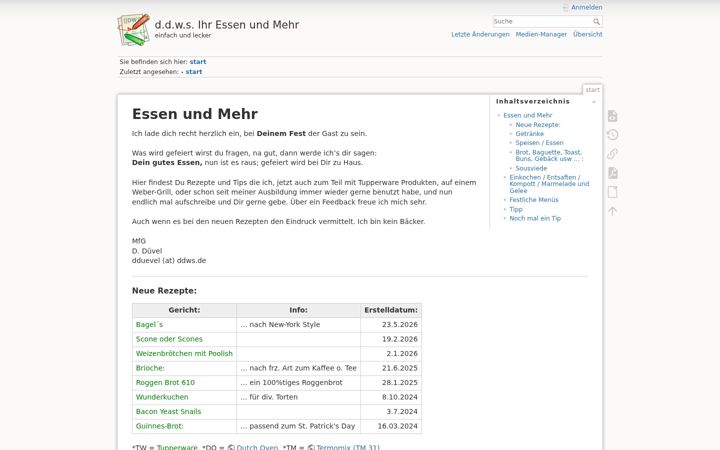
Task: Click site title d.d.w.s. Ihr Essen und Mehr
Action: pyautogui.click(x=226, y=25)
